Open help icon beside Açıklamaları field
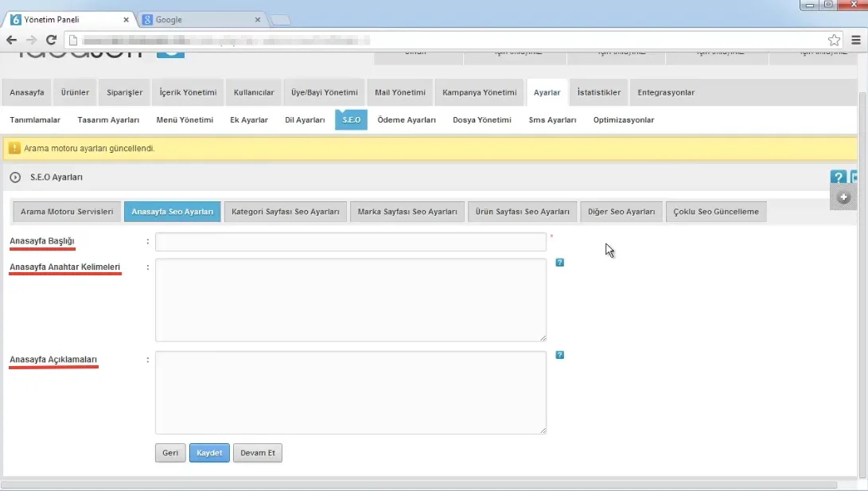This screenshot has height=491, width=868. click(559, 355)
